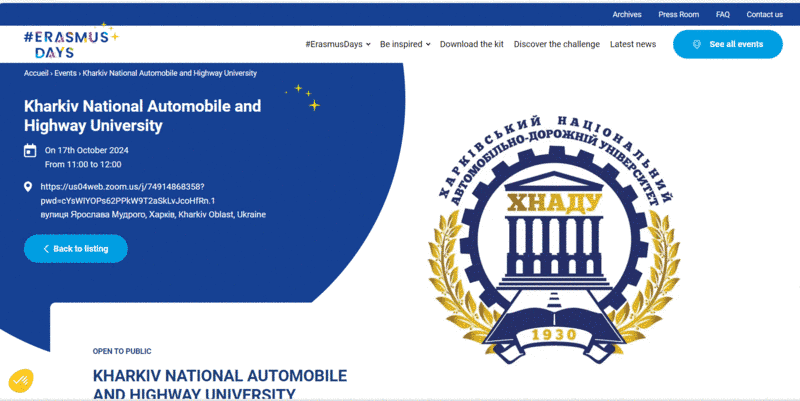Click the left chevron in Back to listing

coord(46,249)
